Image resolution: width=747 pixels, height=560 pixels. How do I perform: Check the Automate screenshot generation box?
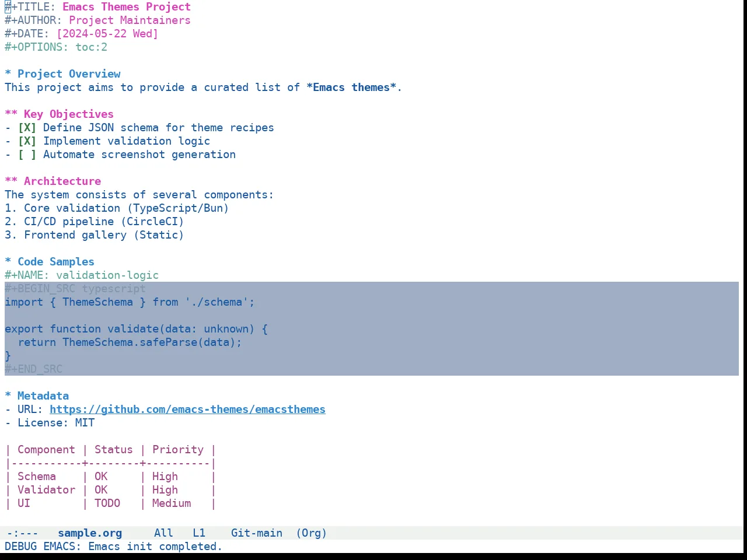(27, 155)
